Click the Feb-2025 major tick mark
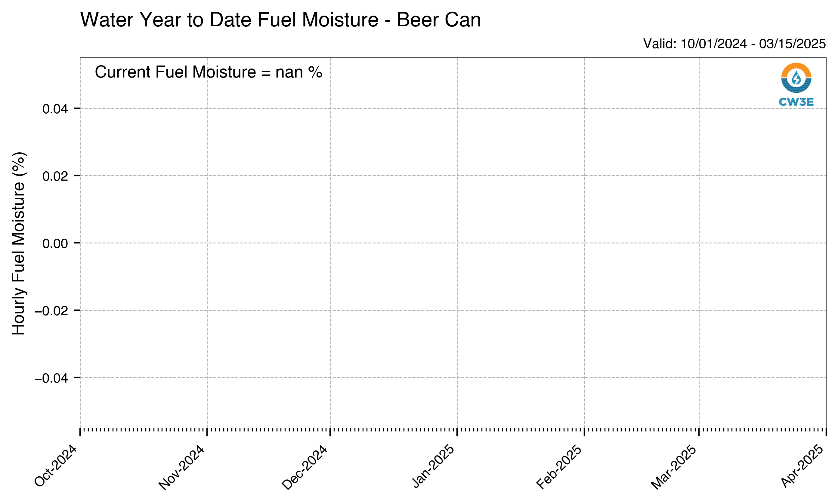838x504 pixels. [584, 432]
